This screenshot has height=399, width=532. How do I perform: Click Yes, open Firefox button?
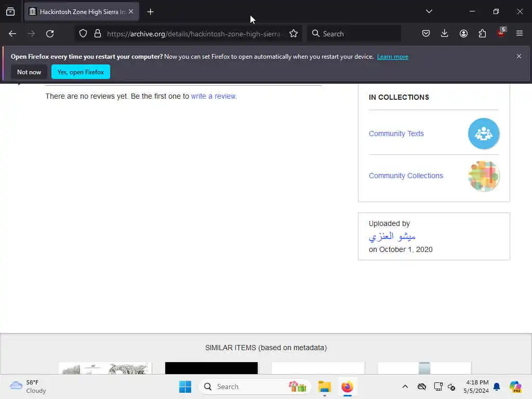(x=81, y=72)
